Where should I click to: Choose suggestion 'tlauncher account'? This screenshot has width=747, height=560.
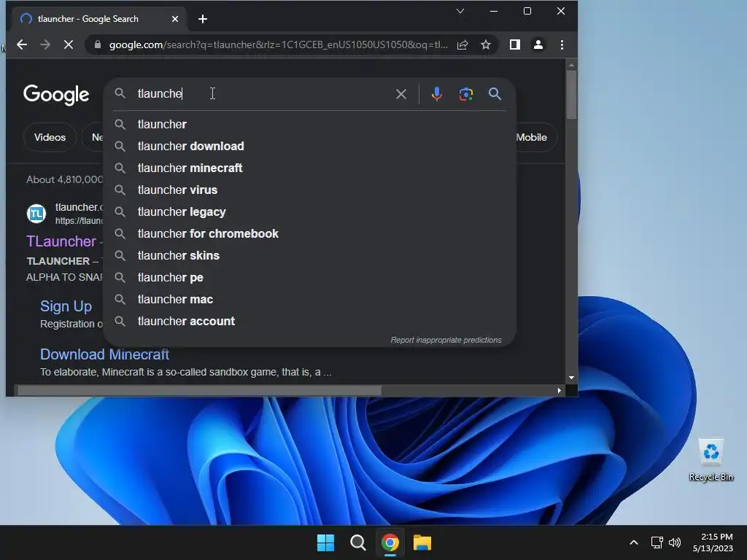[x=309, y=322]
